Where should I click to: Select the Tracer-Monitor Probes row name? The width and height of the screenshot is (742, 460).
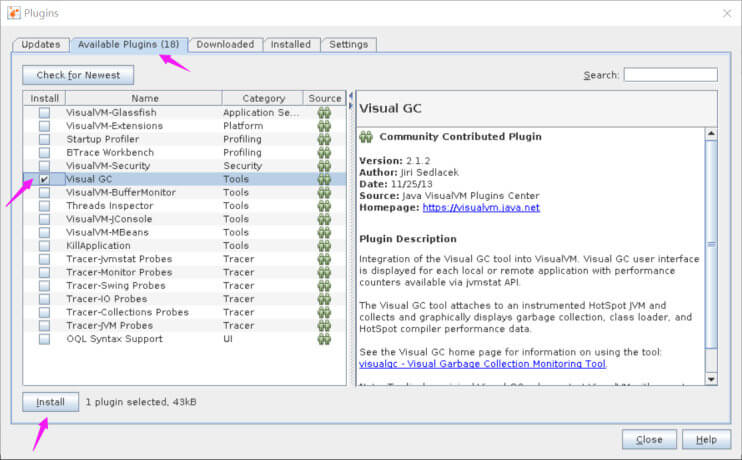[x=119, y=272]
